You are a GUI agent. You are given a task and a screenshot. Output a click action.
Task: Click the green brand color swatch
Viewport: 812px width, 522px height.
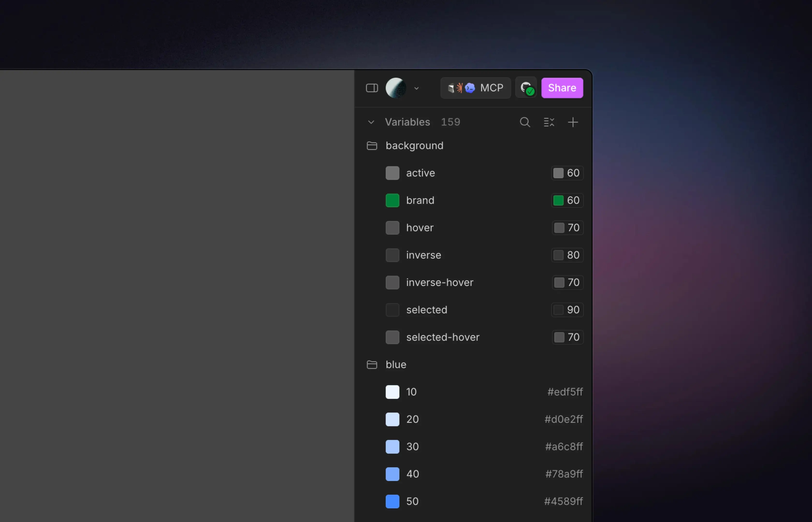392,200
